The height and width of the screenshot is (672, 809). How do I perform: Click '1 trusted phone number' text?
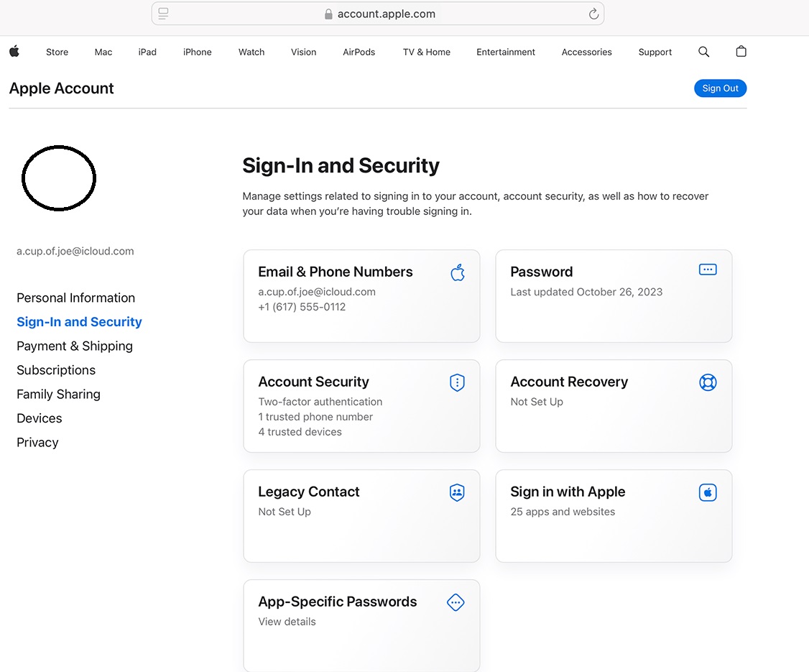[315, 417]
